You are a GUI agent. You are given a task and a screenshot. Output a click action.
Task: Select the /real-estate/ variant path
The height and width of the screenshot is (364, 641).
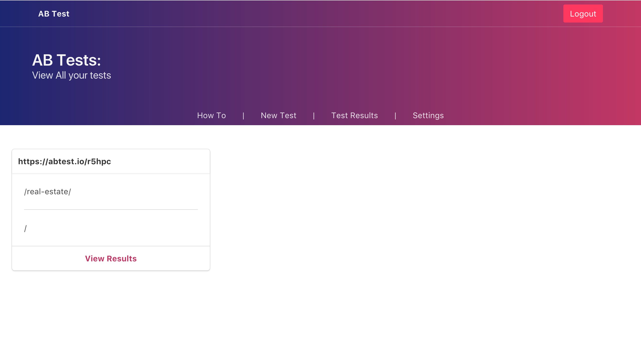tap(47, 192)
